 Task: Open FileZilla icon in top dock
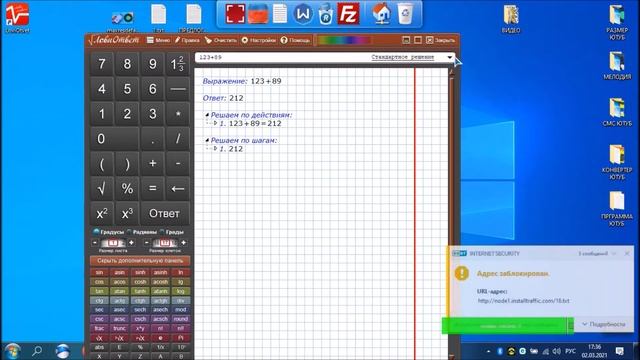348,13
